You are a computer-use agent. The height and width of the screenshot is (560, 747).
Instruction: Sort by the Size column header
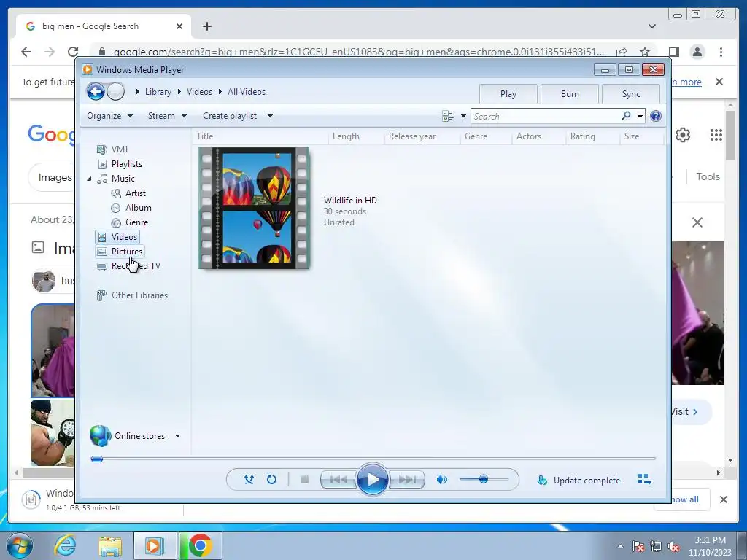(x=642, y=136)
